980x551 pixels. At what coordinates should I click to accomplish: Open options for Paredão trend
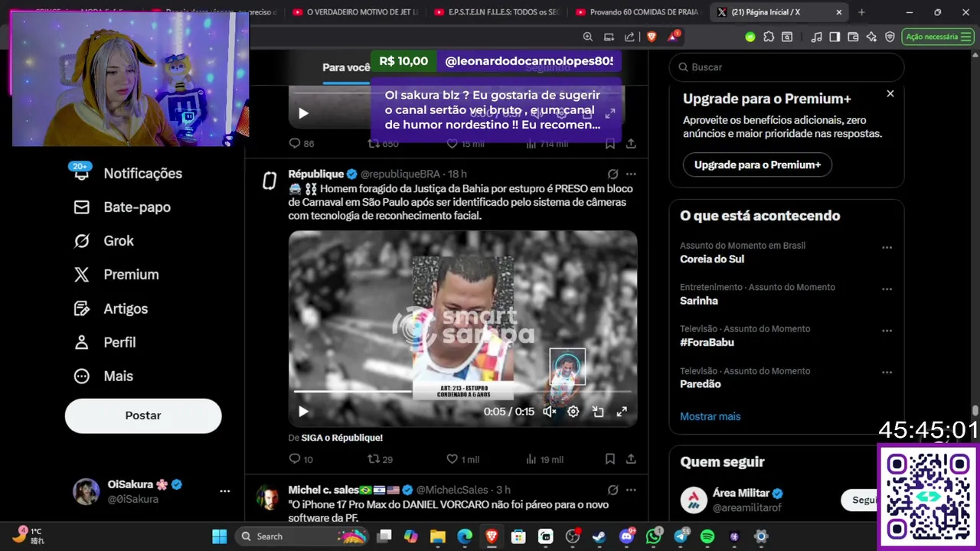coord(887,372)
